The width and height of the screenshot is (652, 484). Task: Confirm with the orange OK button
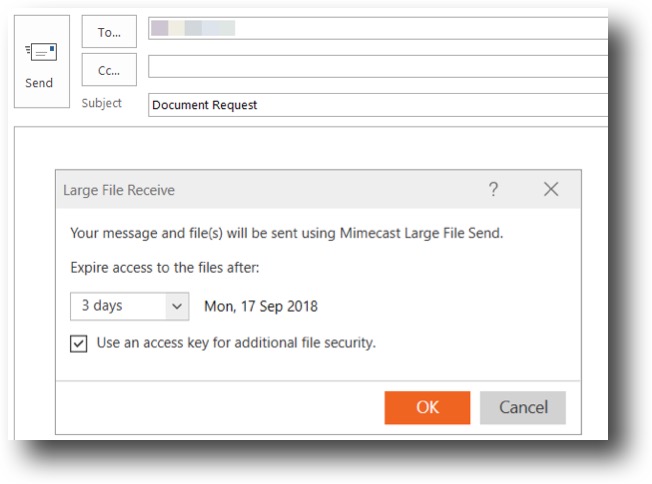(427, 407)
